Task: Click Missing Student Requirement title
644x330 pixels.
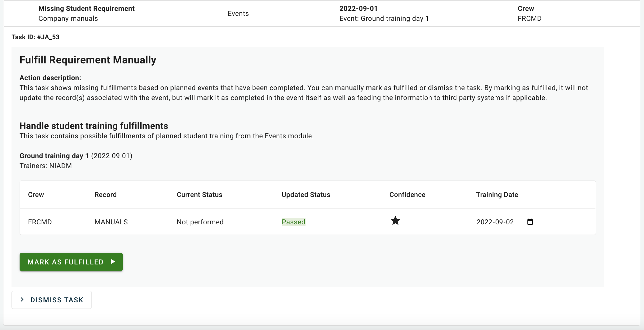Action: (86, 8)
